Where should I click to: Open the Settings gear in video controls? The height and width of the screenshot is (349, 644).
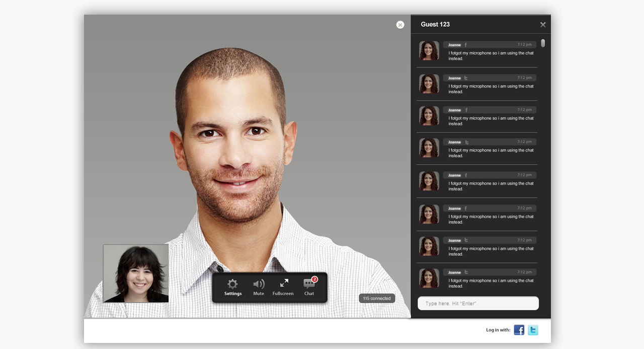[232, 287]
